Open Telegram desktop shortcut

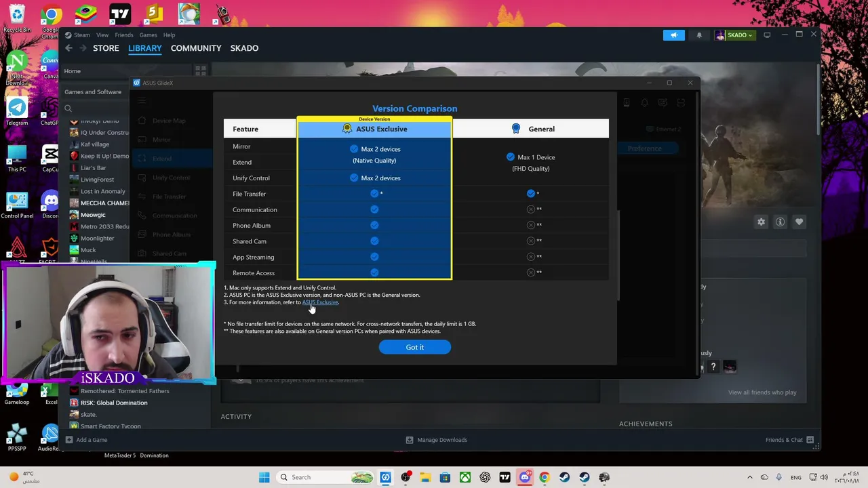[17, 112]
